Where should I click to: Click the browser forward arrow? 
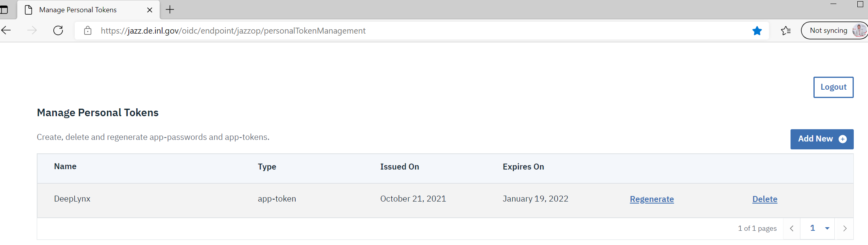[x=32, y=30]
